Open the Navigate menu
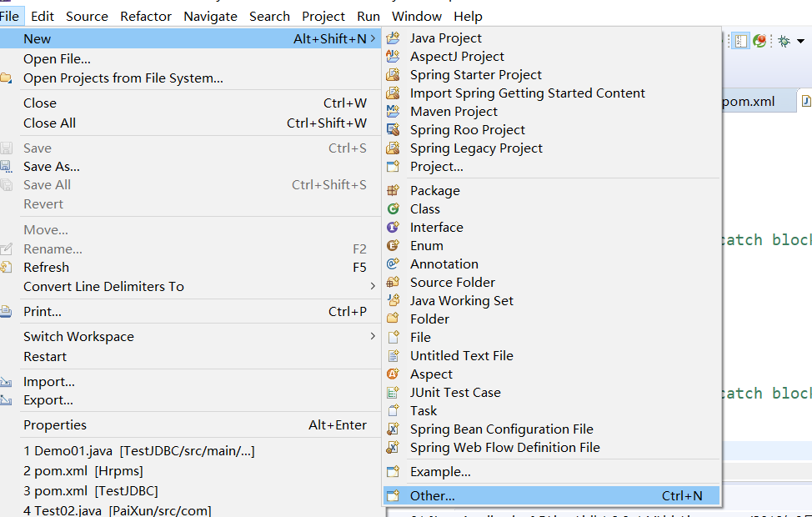This screenshot has height=517, width=812. point(210,17)
